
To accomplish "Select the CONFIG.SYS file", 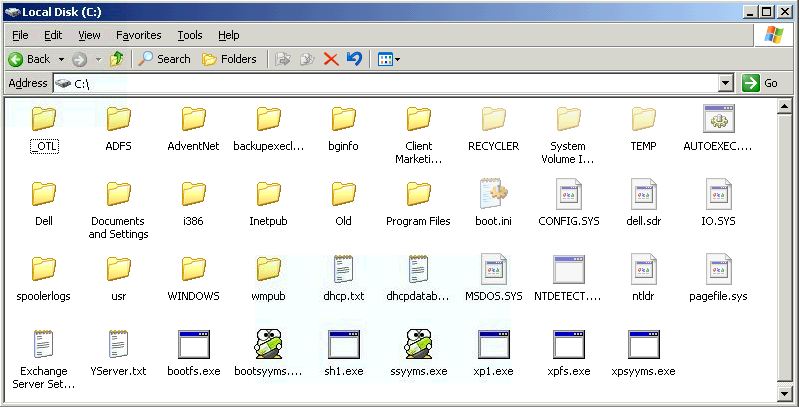I will coord(569,203).
